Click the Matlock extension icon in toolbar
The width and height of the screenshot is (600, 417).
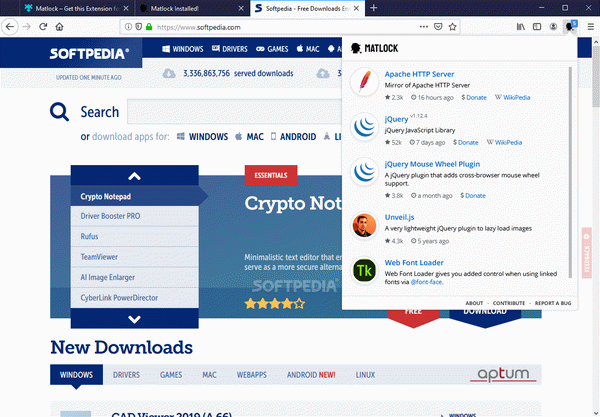point(570,26)
